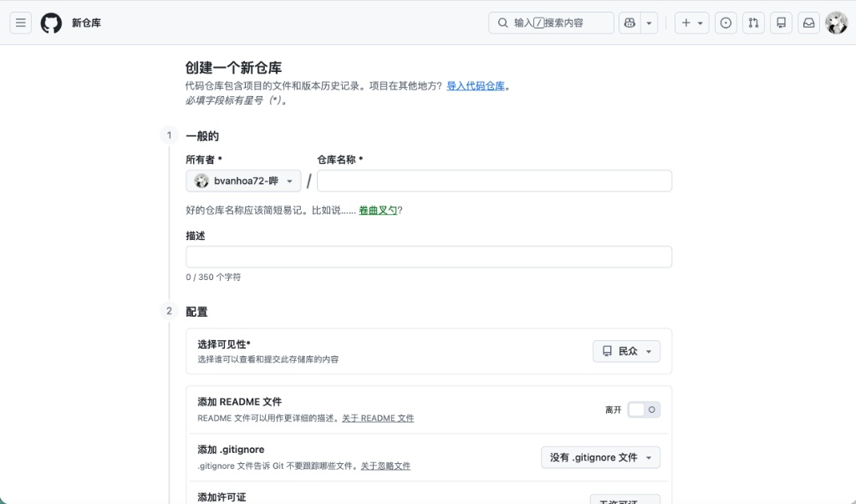Toggle the Add README switch
Viewport: 856px width, 504px height.
(x=644, y=410)
